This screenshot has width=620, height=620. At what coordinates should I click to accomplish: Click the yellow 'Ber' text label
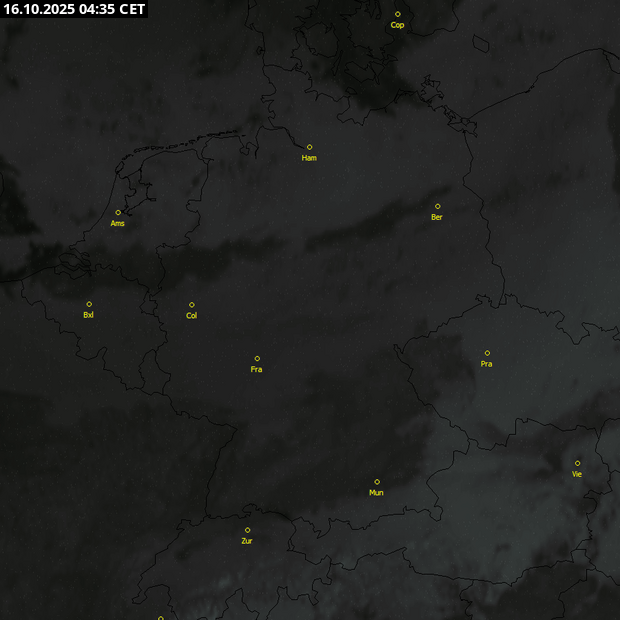click(x=437, y=217)
